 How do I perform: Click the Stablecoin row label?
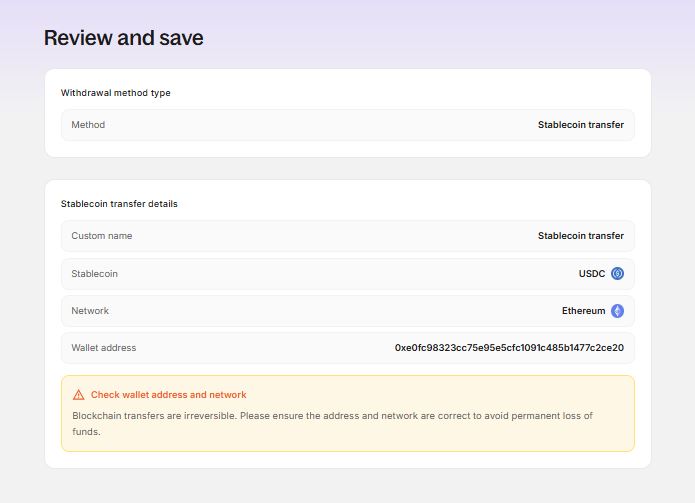(x=94, y=273)
